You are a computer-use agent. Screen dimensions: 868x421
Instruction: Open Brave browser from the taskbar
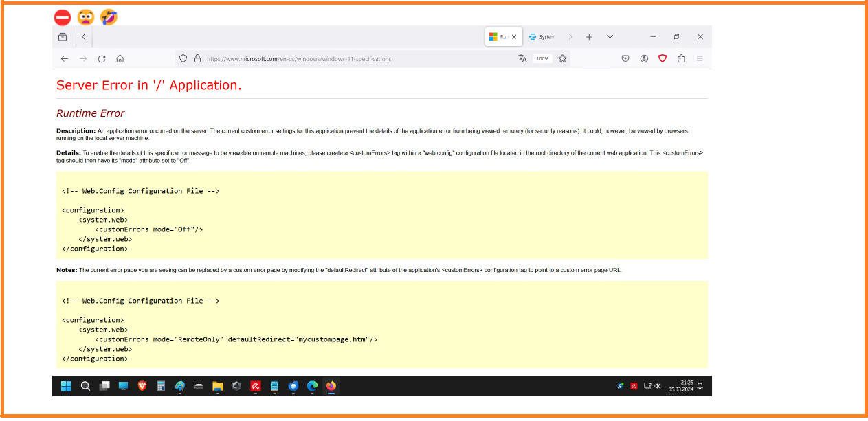point(142,386)
